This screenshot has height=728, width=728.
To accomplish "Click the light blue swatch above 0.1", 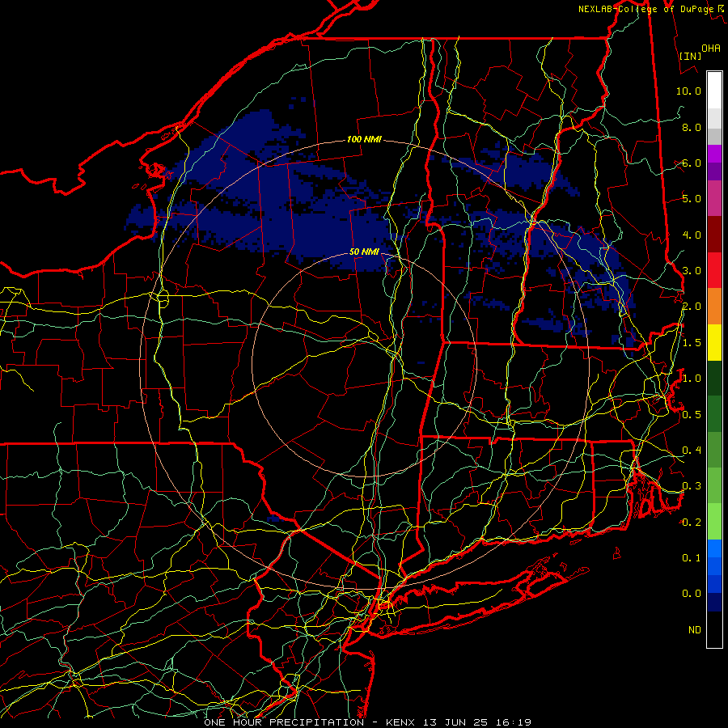I will tap(714, 548).
